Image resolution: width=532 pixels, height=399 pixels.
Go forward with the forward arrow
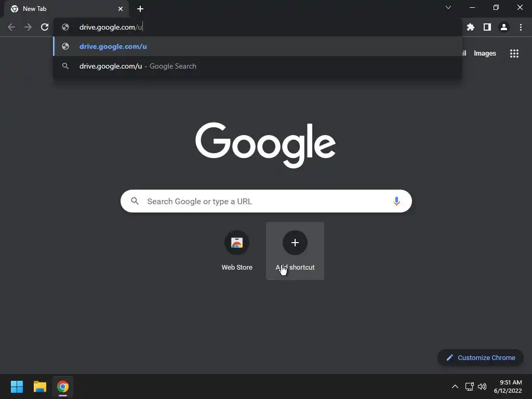pyautogui.click(x=28, y=27)
